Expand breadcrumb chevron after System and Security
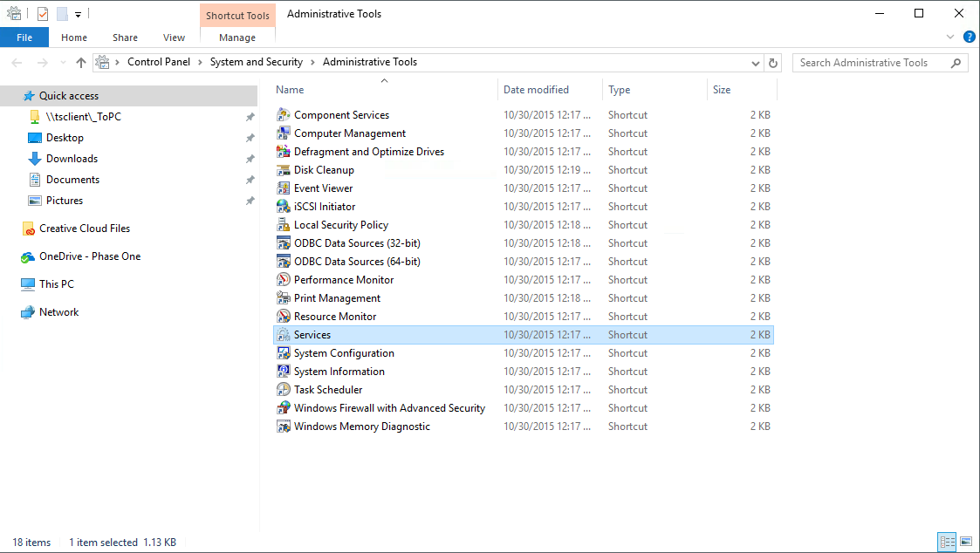 click(312, 63)
